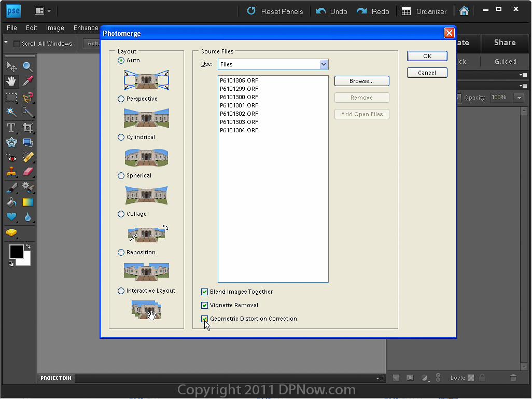Click the black foreground color swatch

(16, 252)
